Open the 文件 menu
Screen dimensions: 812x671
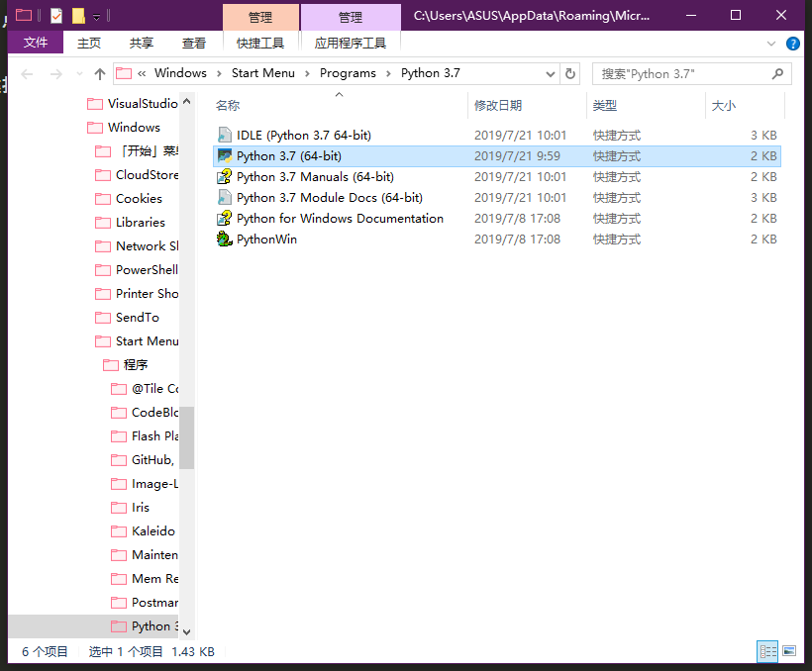[36, 43]
